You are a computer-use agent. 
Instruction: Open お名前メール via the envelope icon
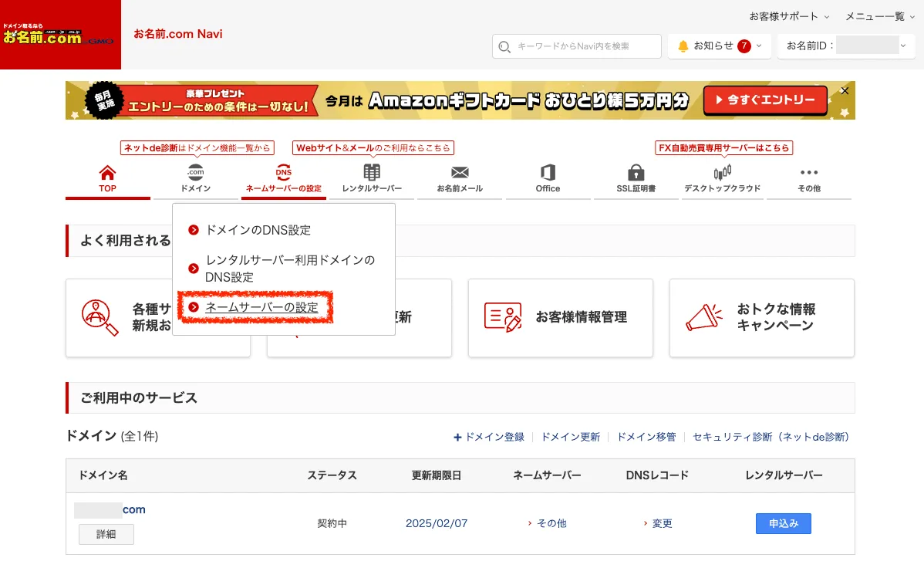point(459,173)
